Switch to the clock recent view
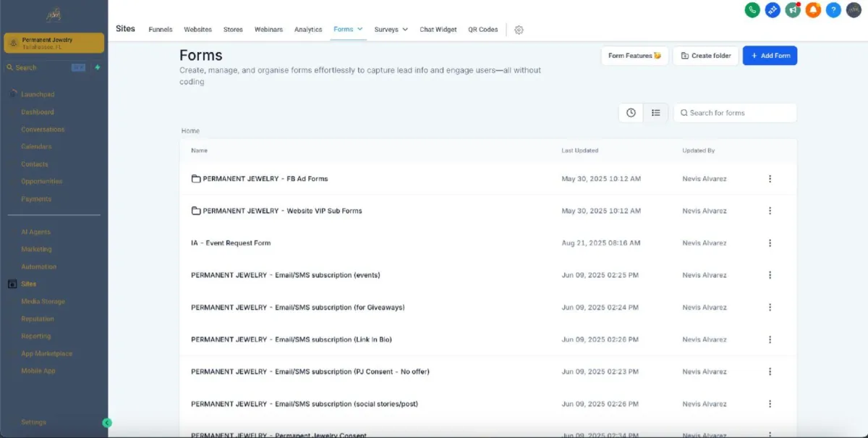Image resolution: width=868 pixels, height=438 pixels. point(631,113)
